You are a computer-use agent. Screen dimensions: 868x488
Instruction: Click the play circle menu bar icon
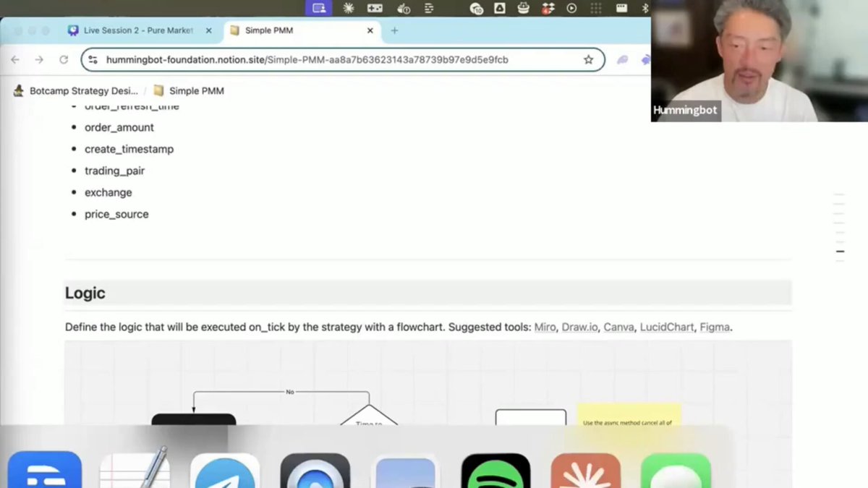pos(571,8)
